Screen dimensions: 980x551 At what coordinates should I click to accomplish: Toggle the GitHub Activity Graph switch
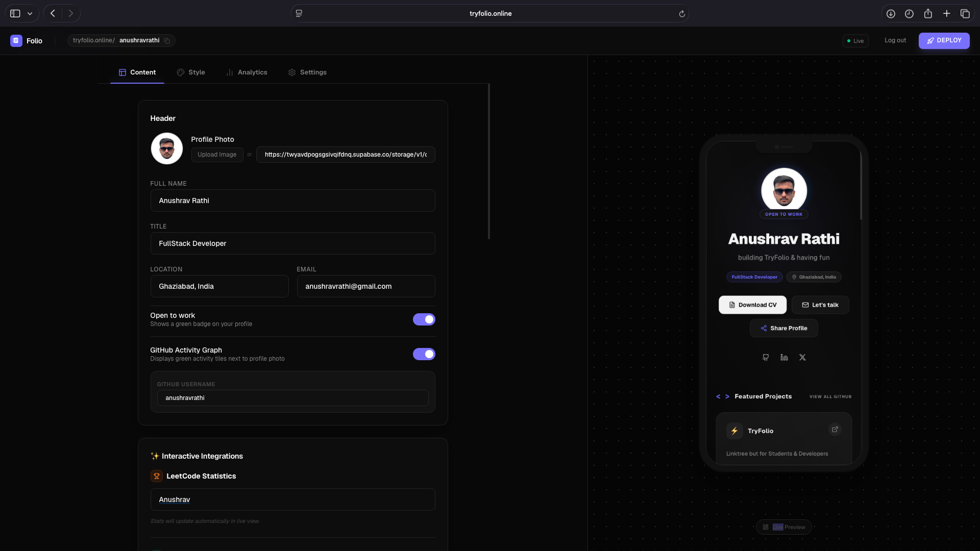(424, 354)
